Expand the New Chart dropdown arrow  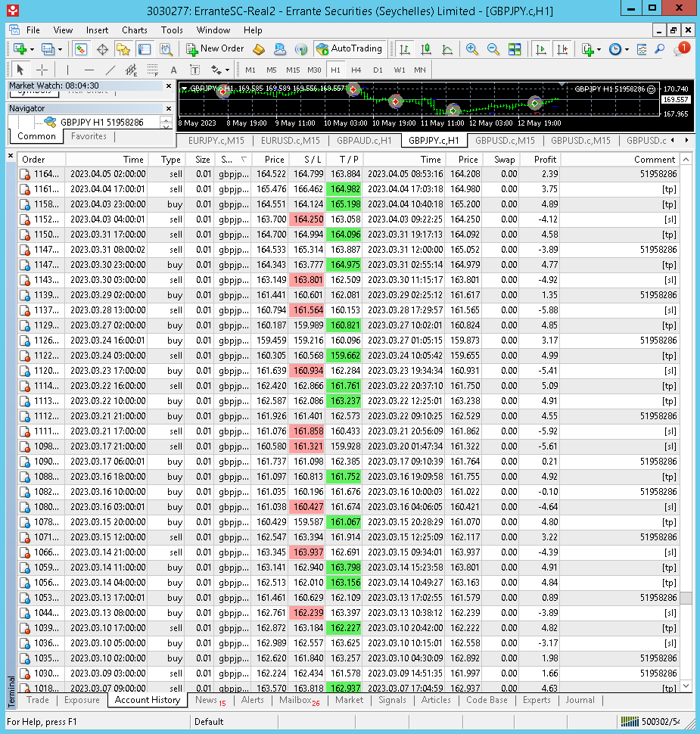pyautogui.click(x=32, y=49)
